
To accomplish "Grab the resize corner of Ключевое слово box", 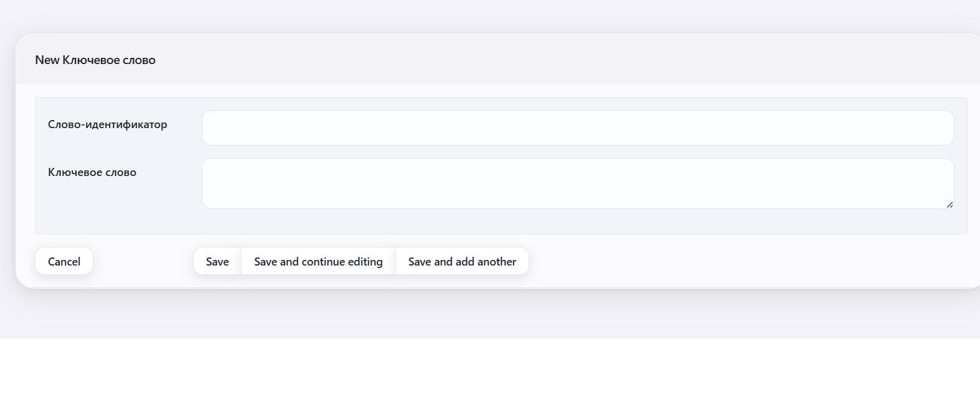I will click(x=949, y=205).
